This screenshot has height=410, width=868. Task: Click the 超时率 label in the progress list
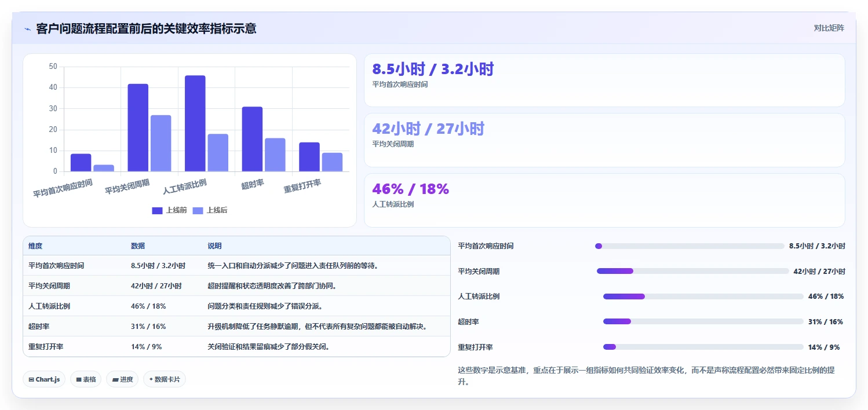[x=468, y=322]
